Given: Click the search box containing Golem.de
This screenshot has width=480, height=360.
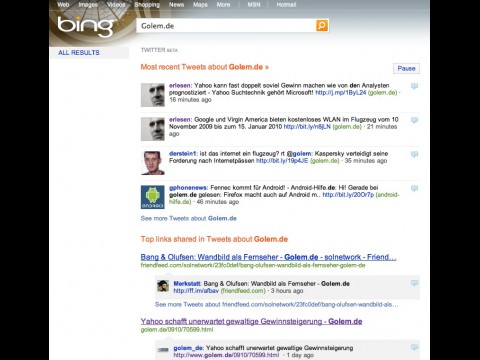Looking at the screenshot, I should [226, 26].
